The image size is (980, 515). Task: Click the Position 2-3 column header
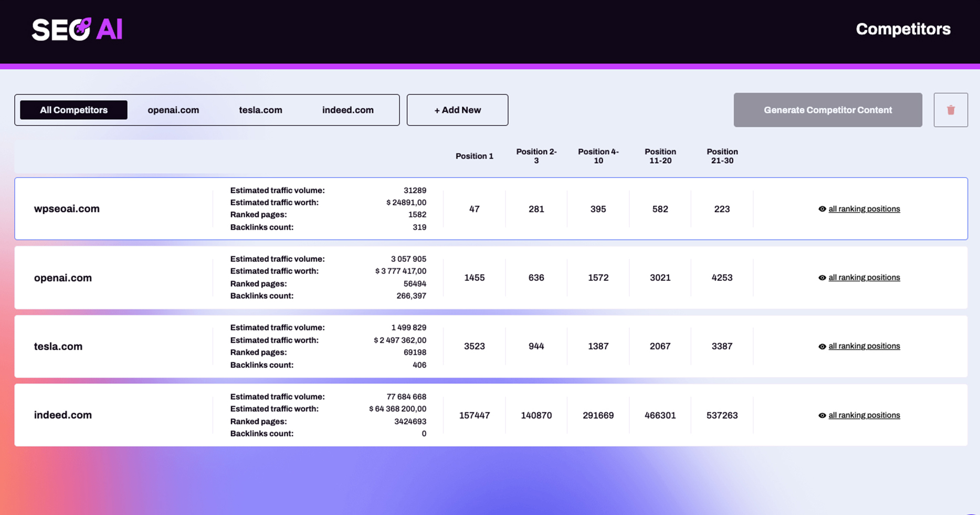tap(536, 156)
